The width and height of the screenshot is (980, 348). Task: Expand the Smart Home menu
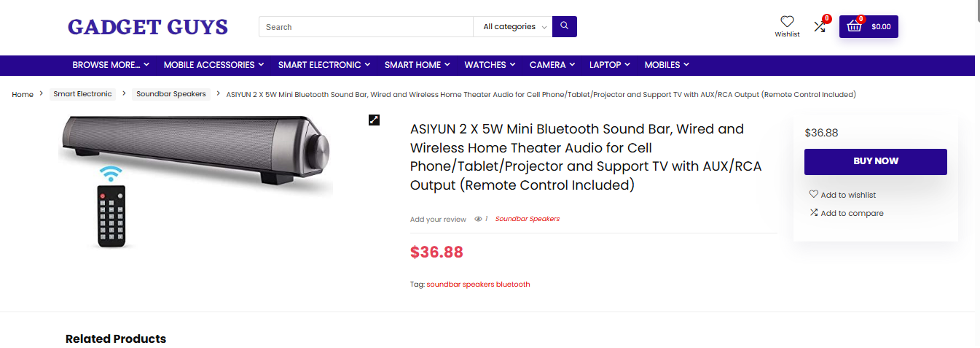[x=417, y=65]
